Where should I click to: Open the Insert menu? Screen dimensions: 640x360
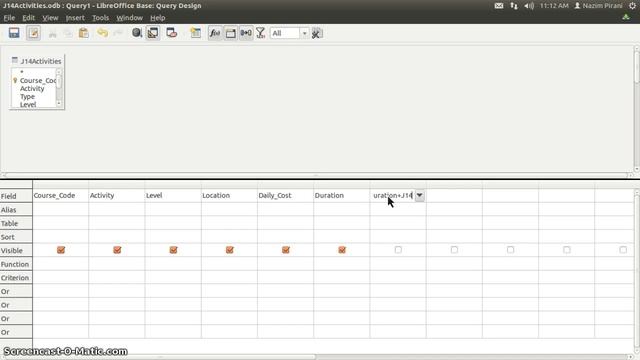pyautogui.click(x=75, y=18)
